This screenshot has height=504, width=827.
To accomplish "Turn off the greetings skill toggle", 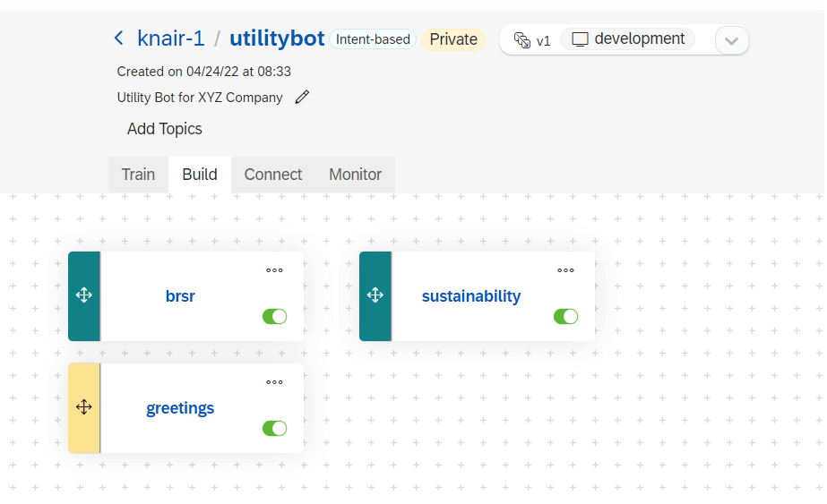I will [275, 428].
